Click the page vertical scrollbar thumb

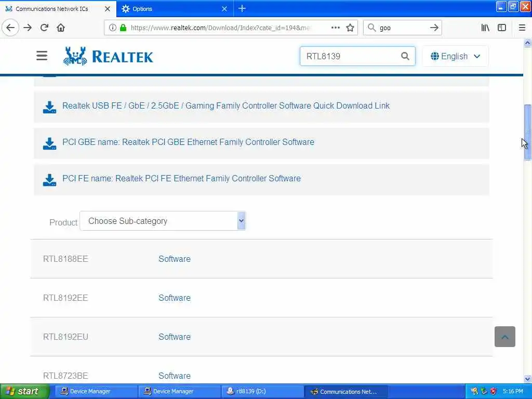(527, 132)
